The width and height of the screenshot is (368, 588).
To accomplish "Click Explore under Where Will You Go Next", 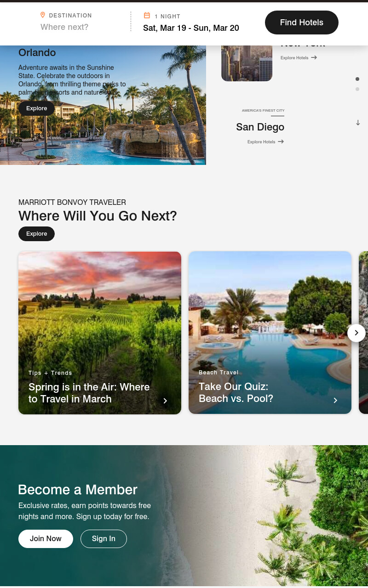I will (36, 234).
